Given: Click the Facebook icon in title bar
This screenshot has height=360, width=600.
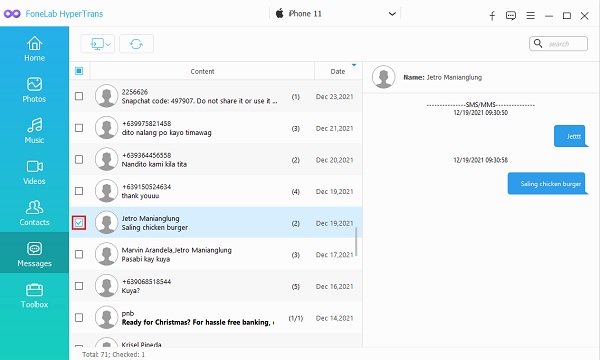Looking at the screenshot, I should (x=492, y=16).
